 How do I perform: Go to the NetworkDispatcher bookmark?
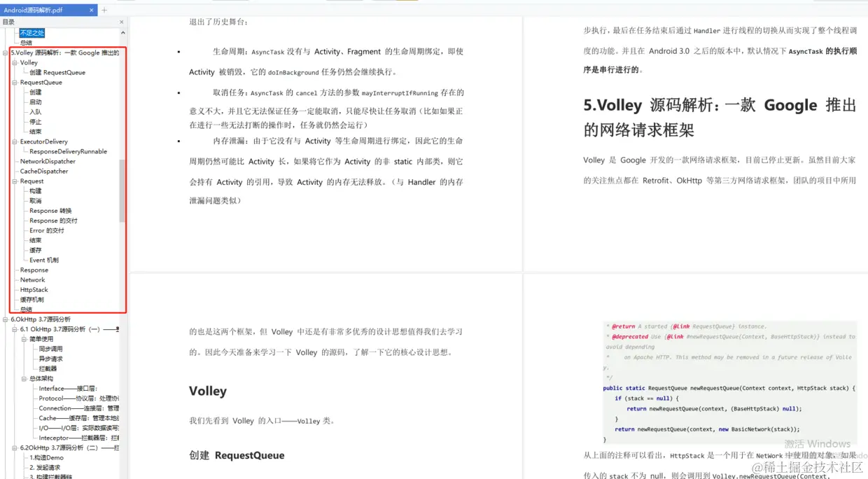48,161
